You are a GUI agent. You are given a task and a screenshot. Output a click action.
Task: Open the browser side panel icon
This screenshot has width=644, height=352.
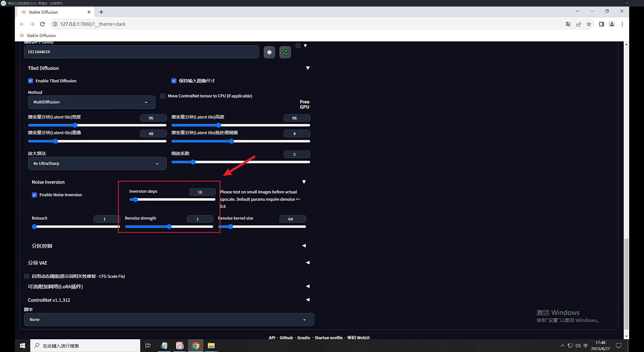coord(601,24)
